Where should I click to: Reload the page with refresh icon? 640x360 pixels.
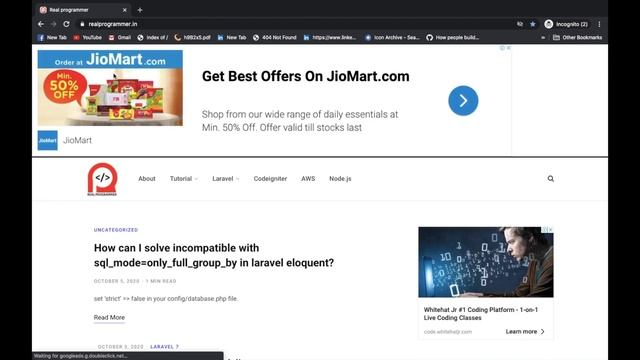(66, 24)
